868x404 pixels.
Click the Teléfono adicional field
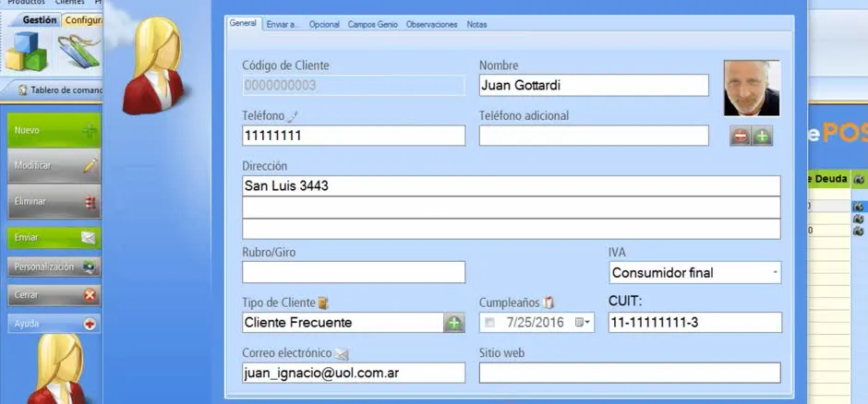coord(594,136)
